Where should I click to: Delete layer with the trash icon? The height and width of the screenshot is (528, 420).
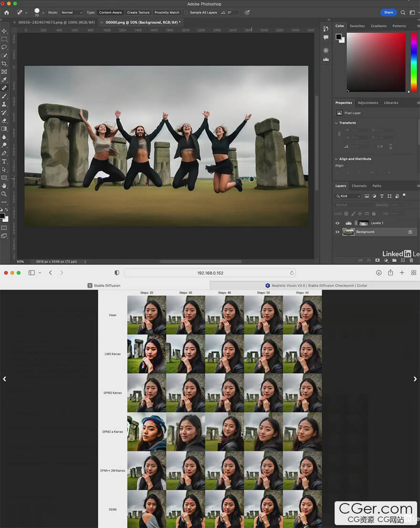(x=411, y=260)
